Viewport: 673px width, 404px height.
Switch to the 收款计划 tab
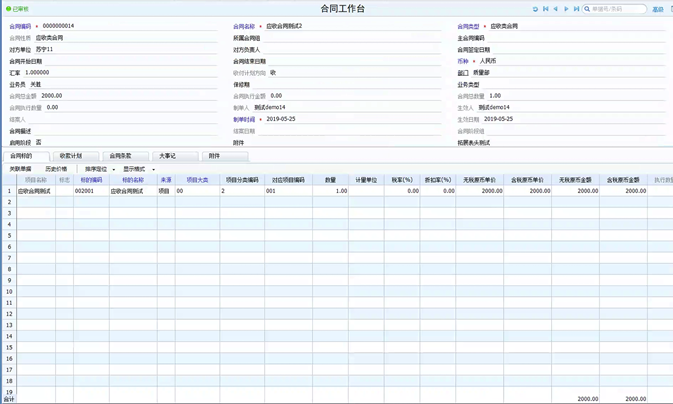coord(76,156)
